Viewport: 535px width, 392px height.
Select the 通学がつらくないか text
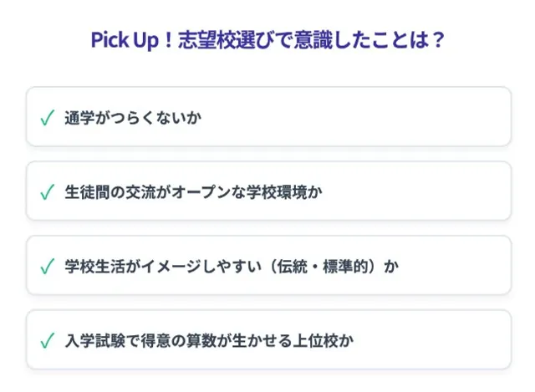click(x=133, y=118)
